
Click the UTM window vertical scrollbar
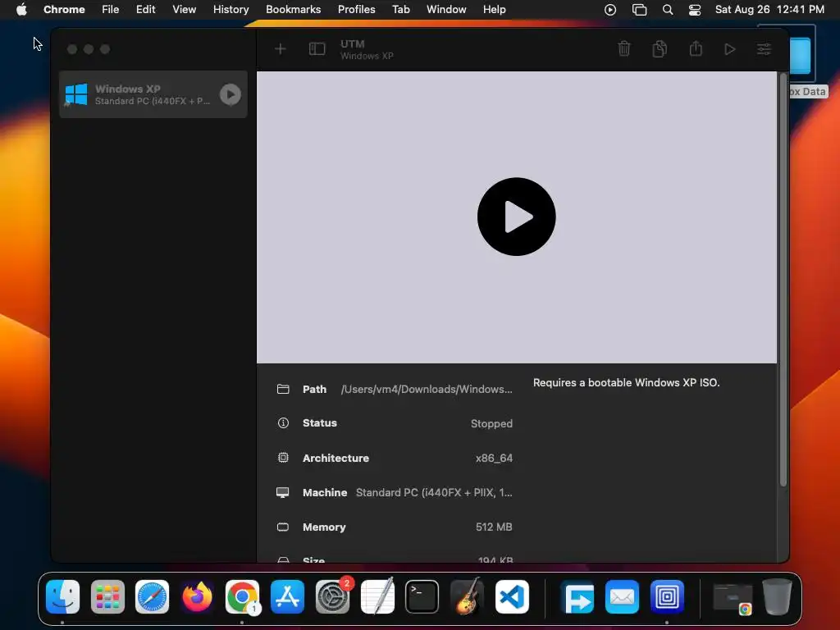(783, 280)
